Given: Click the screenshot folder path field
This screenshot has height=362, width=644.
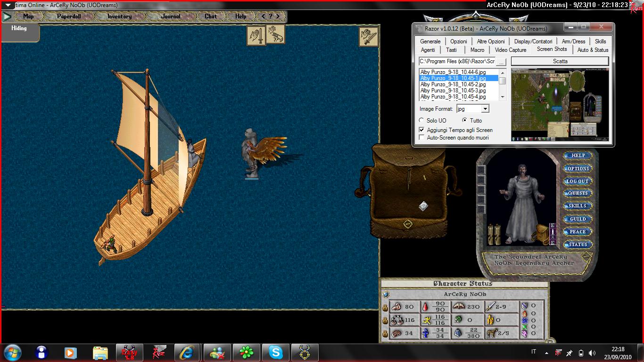Looking at the screenshot, I should [457, 62].
